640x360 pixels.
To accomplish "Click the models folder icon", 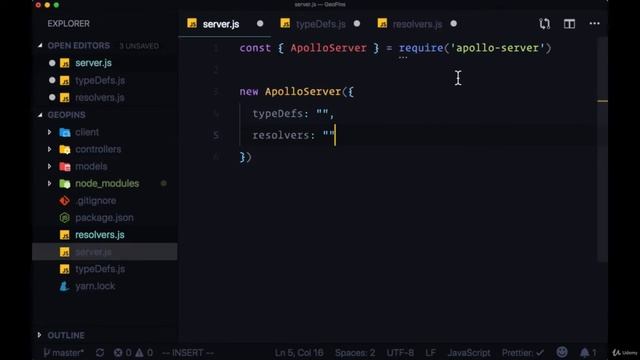I will (x=64, y=167).
